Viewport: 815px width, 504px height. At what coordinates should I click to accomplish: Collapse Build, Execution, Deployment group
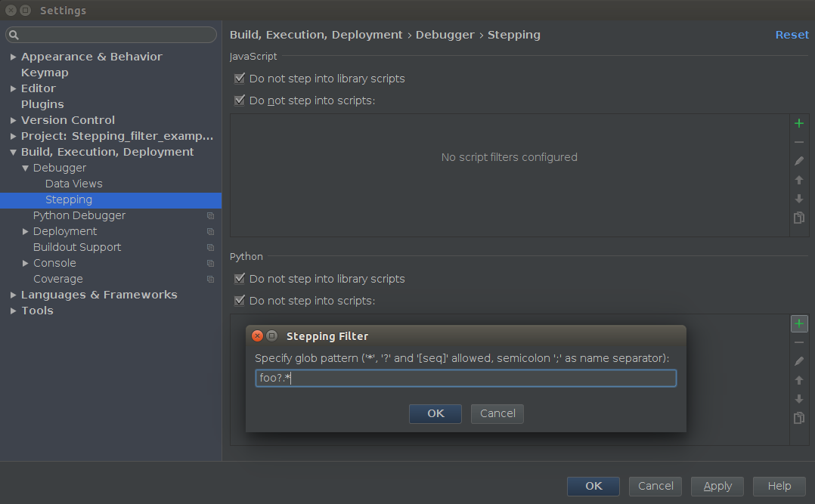[13, 152]
